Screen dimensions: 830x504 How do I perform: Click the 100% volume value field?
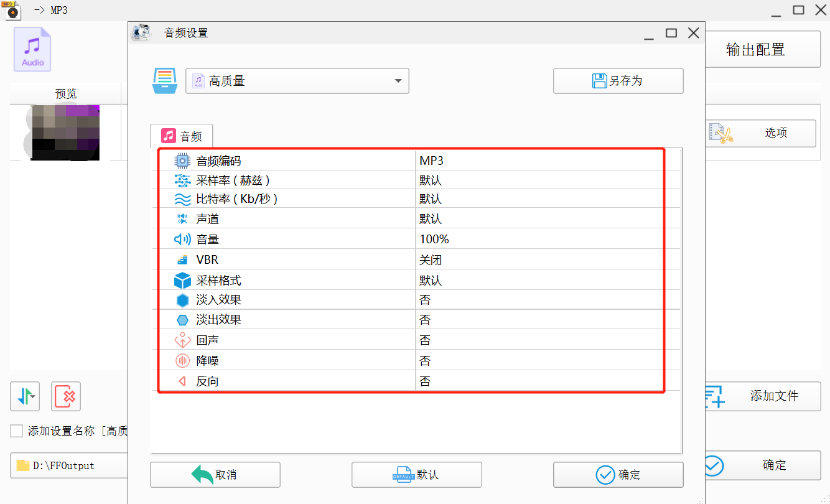[539, 240]
